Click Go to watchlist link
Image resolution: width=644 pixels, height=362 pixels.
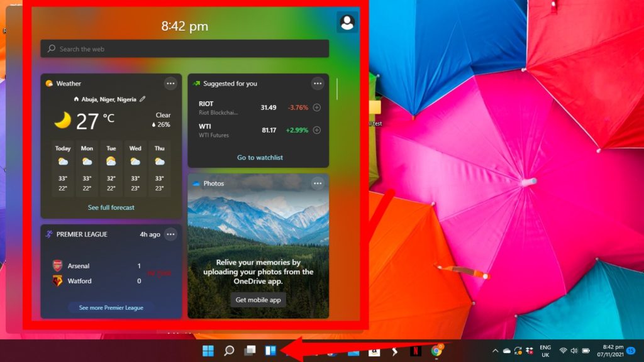[x=260, y=157]
